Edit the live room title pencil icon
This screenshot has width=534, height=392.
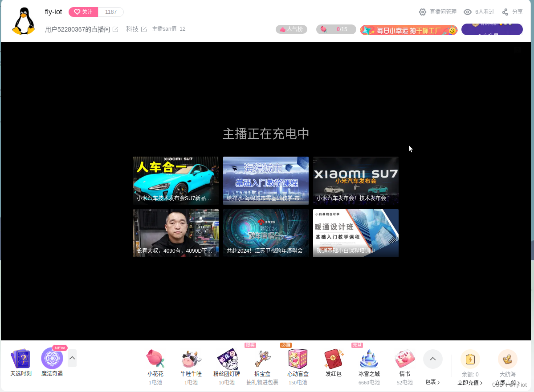(115, 29)
